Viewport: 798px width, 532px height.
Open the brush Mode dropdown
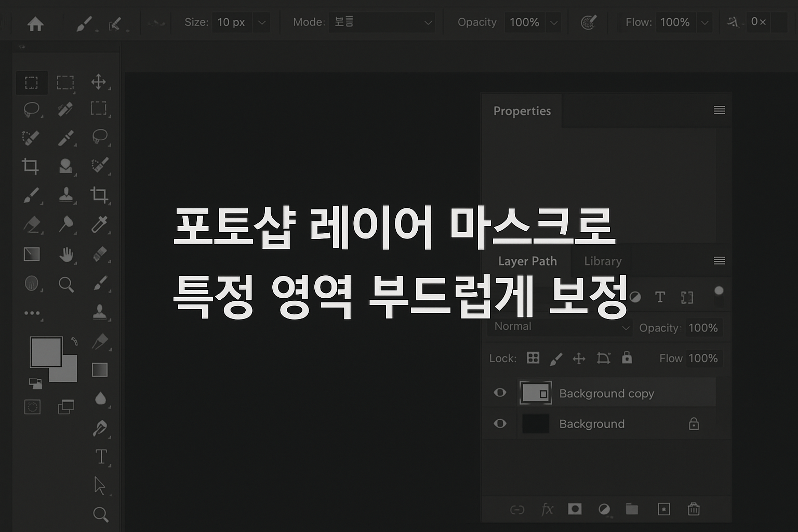point(382,22)
